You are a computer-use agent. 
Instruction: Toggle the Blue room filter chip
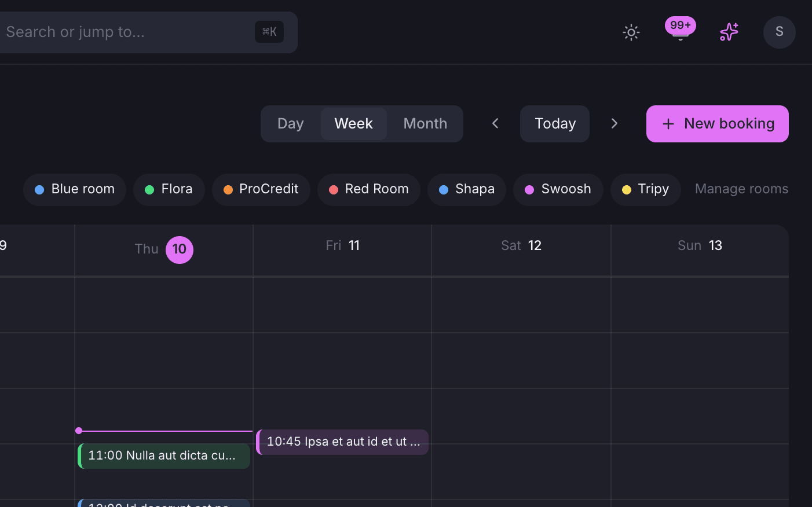click(x=75, y=190)
